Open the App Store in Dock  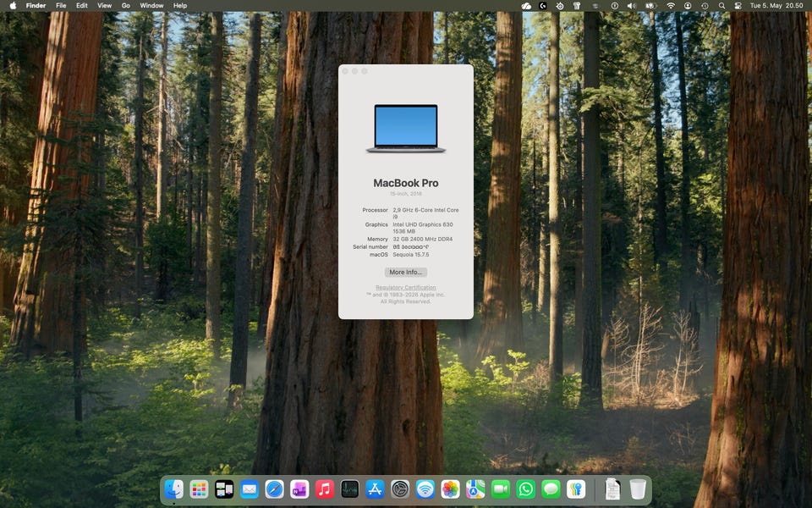click(375, 489)
